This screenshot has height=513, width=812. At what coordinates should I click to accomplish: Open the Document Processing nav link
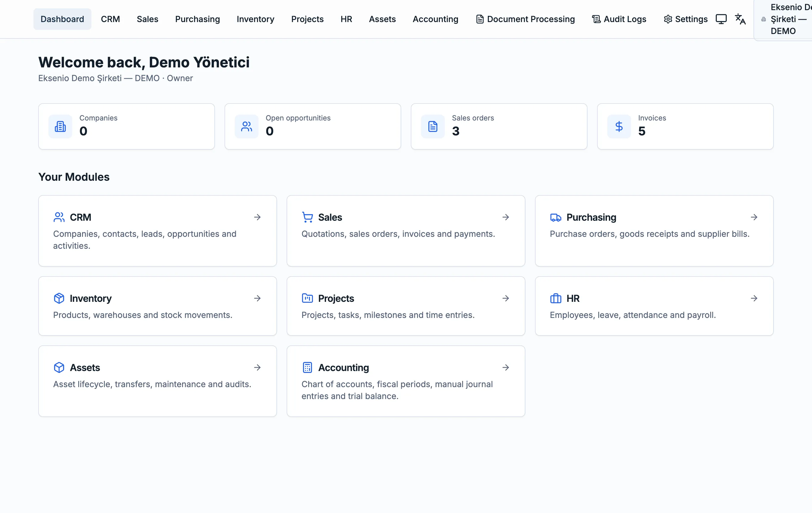tap(525, 19)
